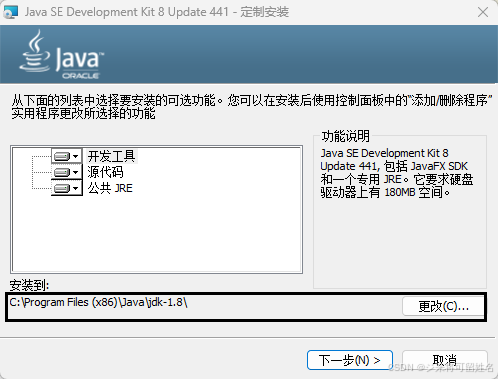Click the 功能说明 description text
Screen dimensions: 498x379
(x=397, y=173)
